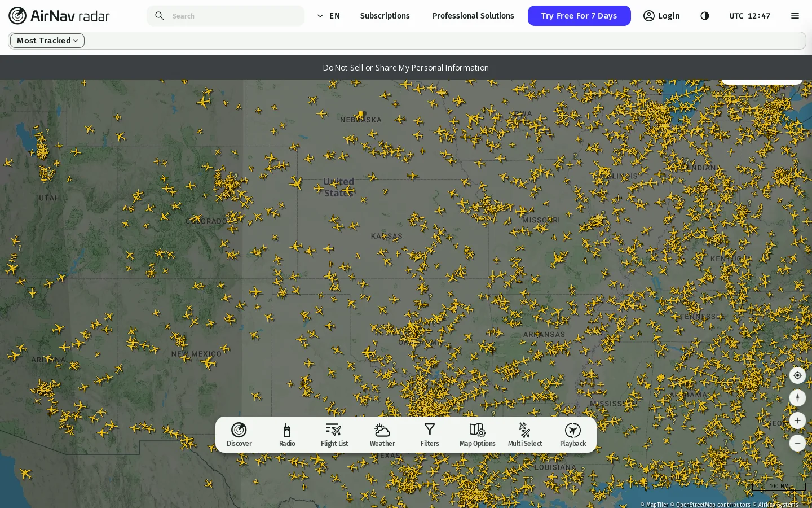Center map on my location

point(797,375)
